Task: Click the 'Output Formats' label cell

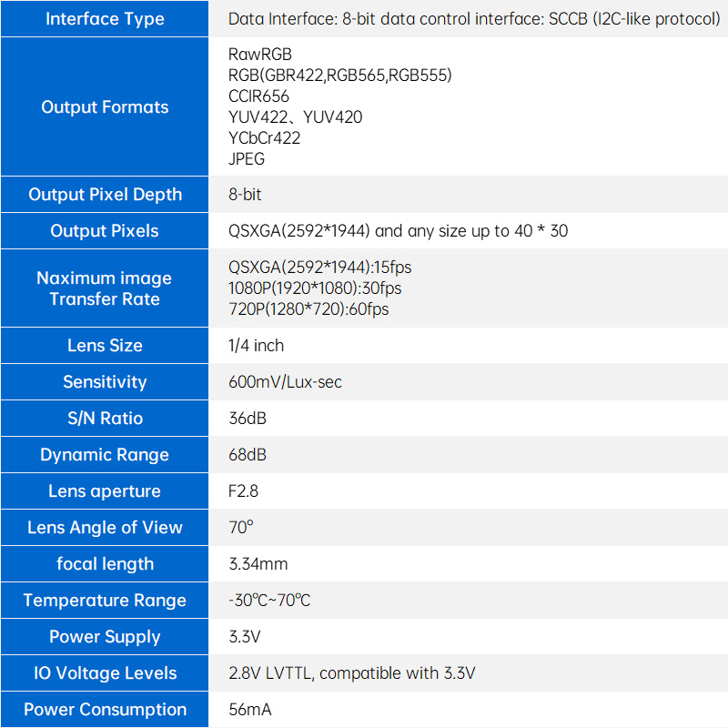Action: tap(105, 106)
